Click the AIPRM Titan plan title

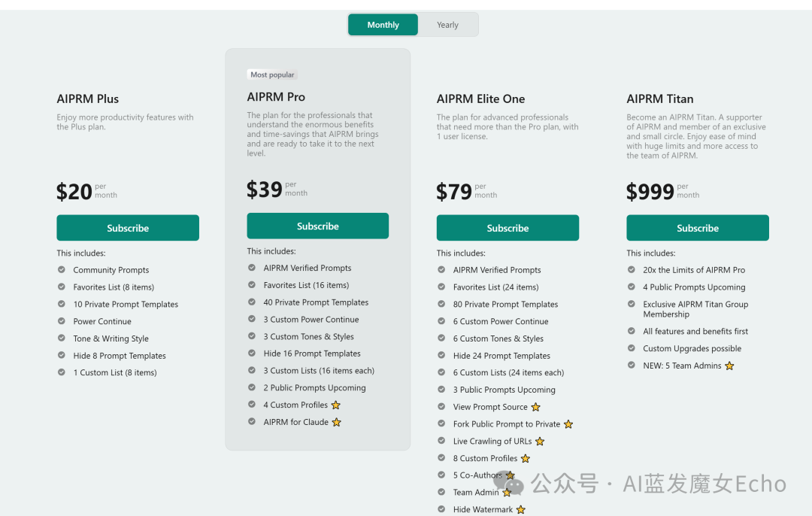coord(660,99)
